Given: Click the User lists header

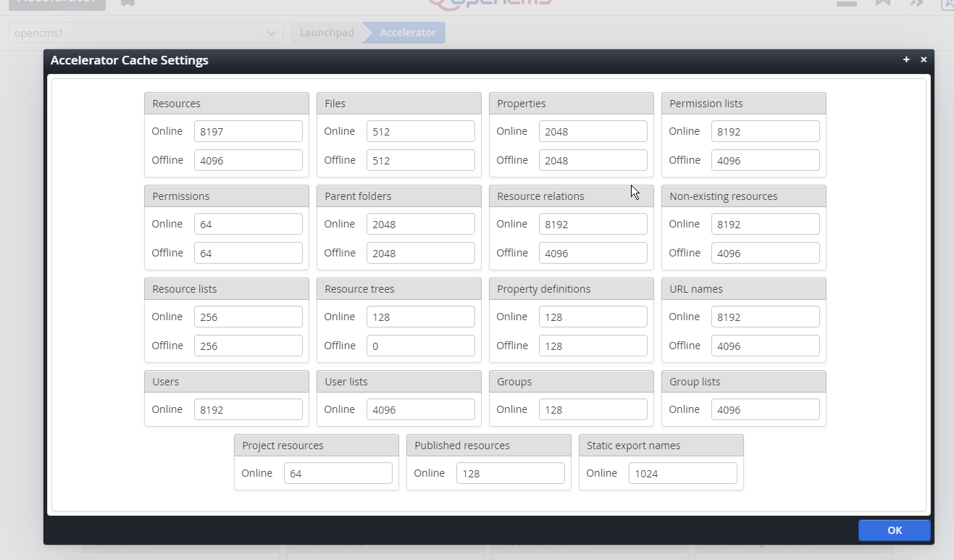Looking at the screenshot, I should tap(399, 382).
